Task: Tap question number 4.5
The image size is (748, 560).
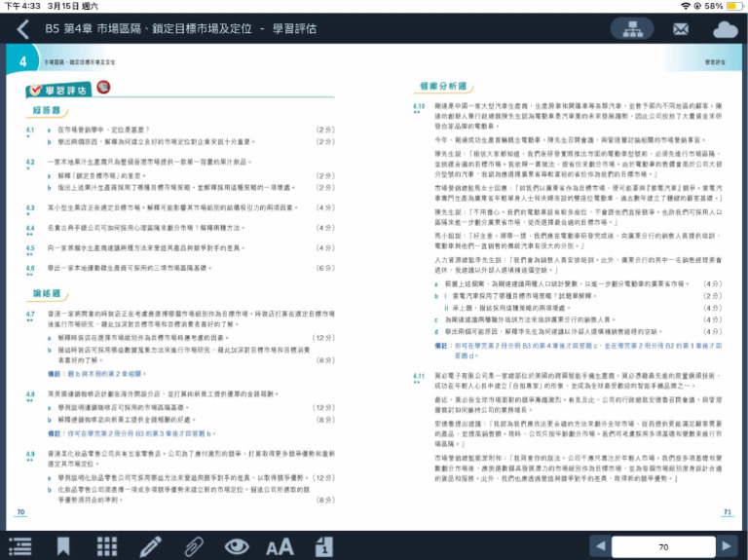Action: (30, 248)
